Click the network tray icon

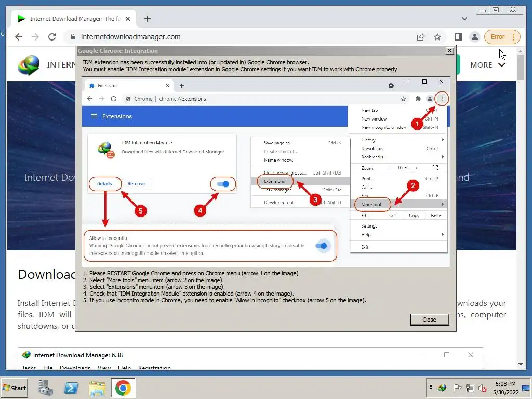[470, 388]
